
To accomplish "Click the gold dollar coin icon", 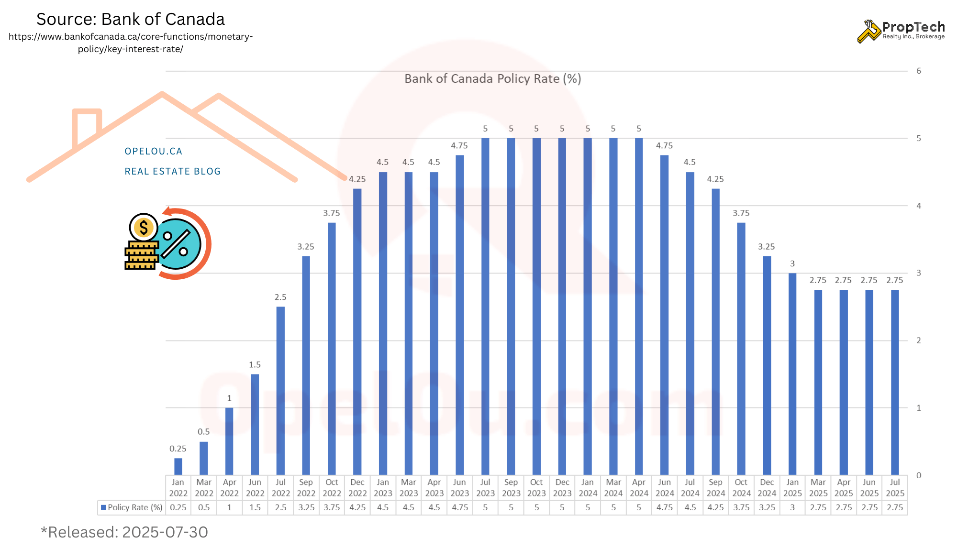I will point(144,227).
